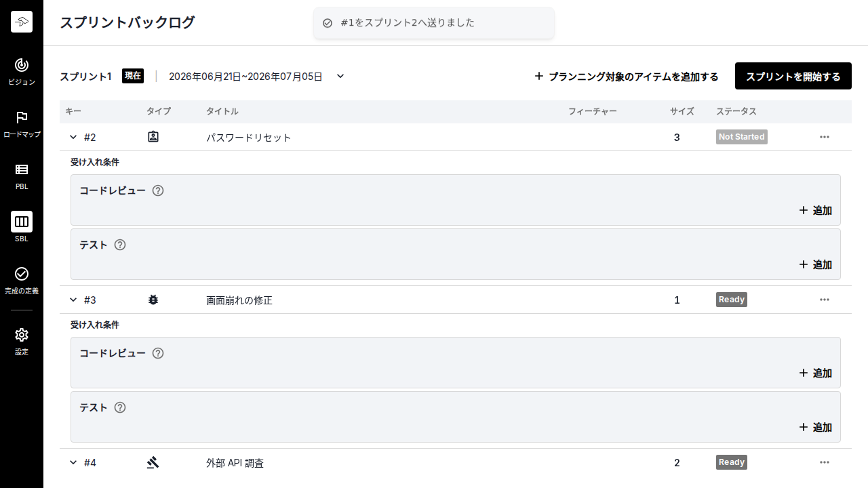Go to PBL in sidebar
Screen dimensions: 868x488
pyautogui.click(x=22, y=176)
